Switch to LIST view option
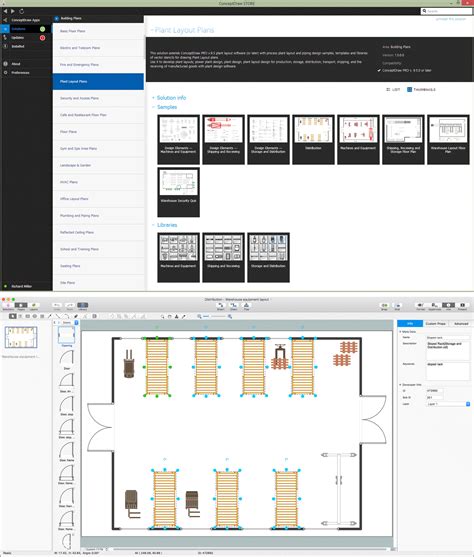The height and width of the screenshot is (557, 474). click(393, 90)
